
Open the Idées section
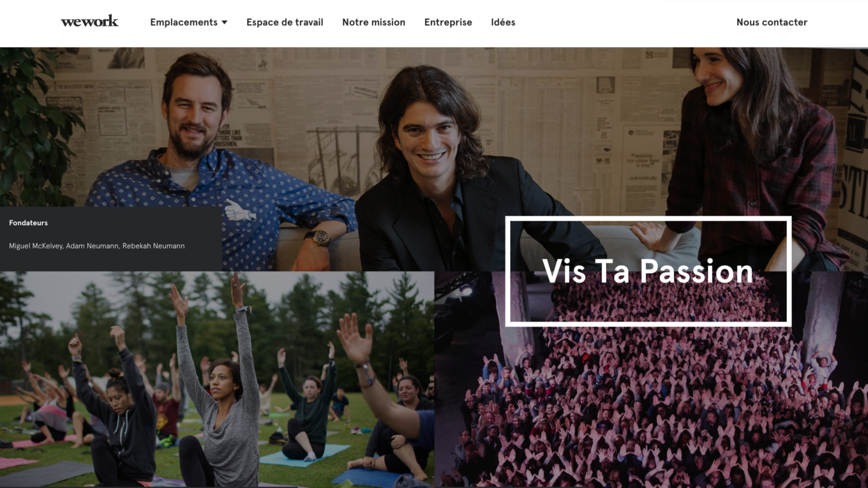click(503, 22)
